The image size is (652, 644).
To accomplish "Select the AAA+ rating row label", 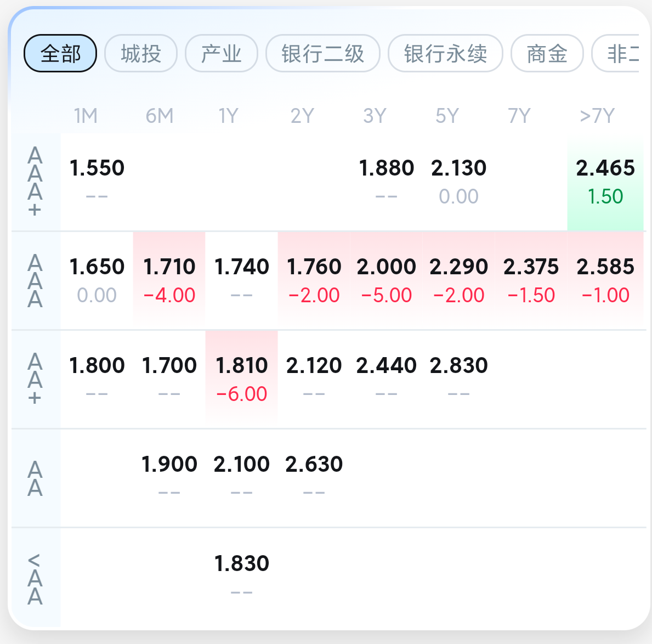I will (35, 182).
